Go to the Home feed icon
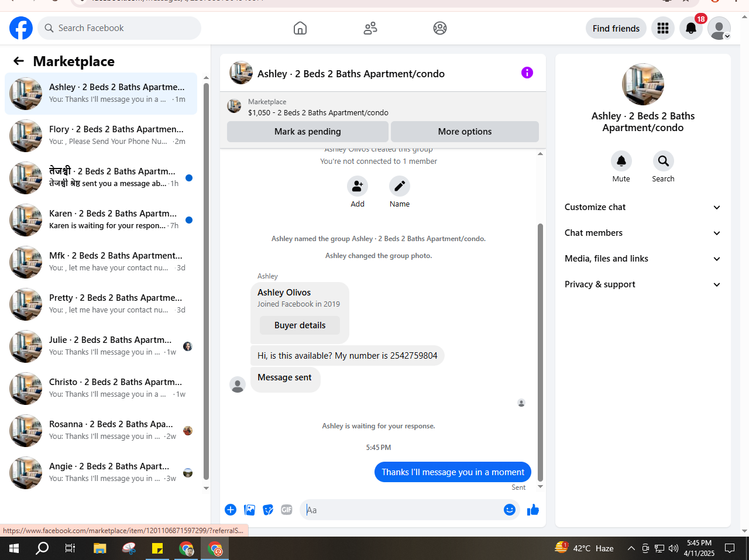 (x=300, y=28)
